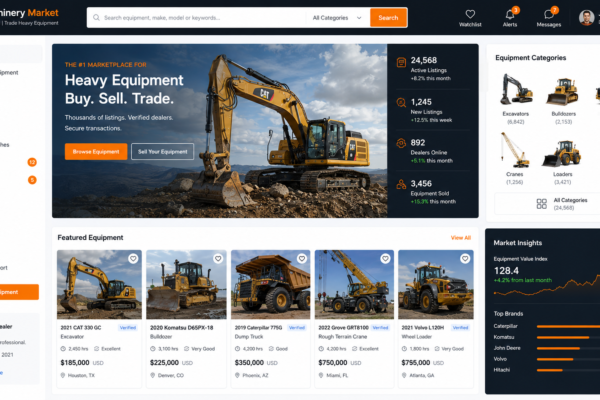The width and height of the screenshot is (600, 400).
Task: Click the sidebar badge showing 12
Action: [32, 162]
